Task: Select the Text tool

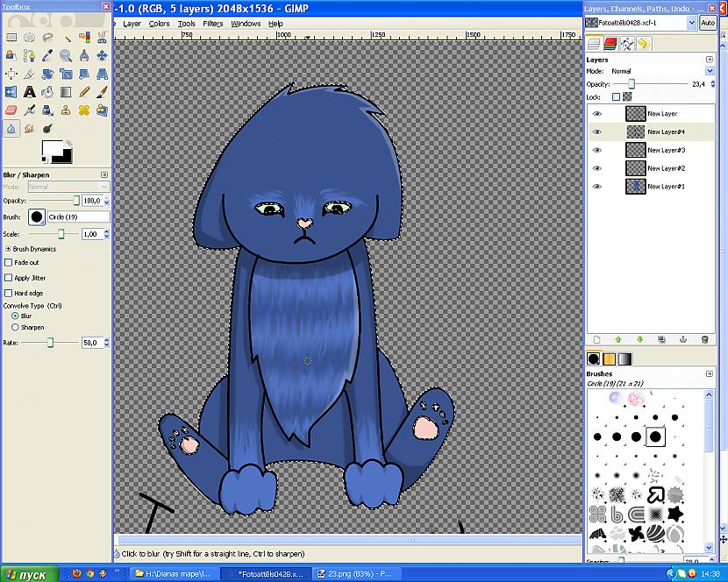Action: pos(29,92)
